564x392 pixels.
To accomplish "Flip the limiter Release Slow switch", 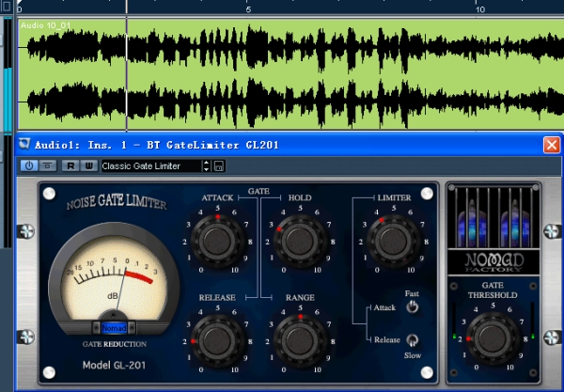I will click(413, 340).
